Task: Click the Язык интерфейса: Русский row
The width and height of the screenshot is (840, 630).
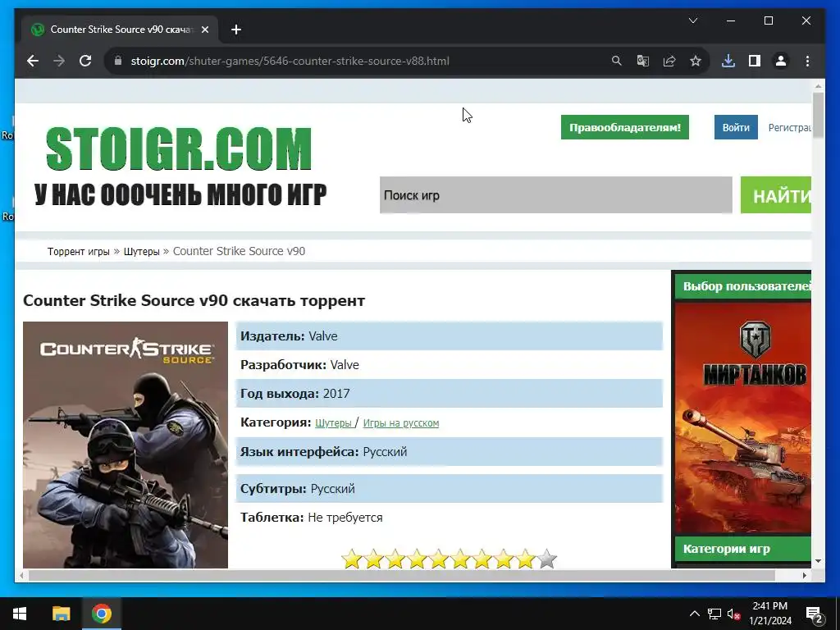Action: pyautogui.click(x=450, y=452)
